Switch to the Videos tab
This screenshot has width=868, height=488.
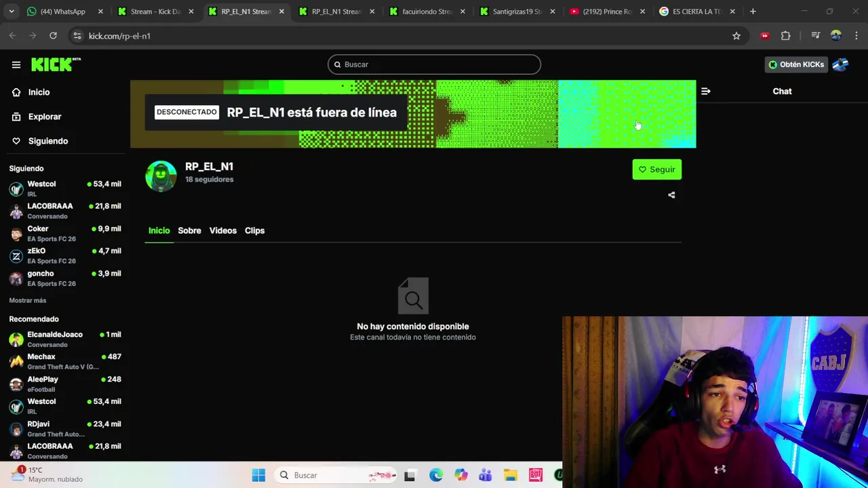point(222,230)
